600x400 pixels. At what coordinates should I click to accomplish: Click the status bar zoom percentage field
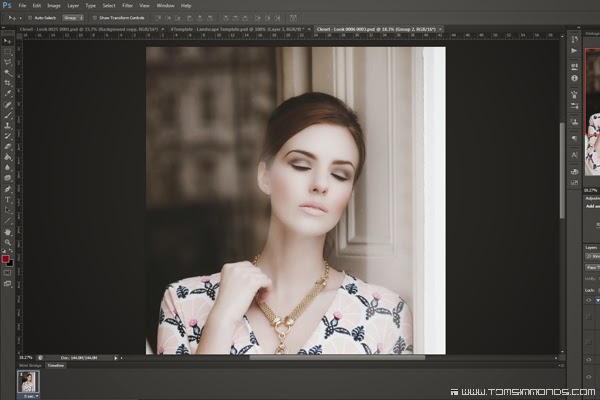(26, 358)
